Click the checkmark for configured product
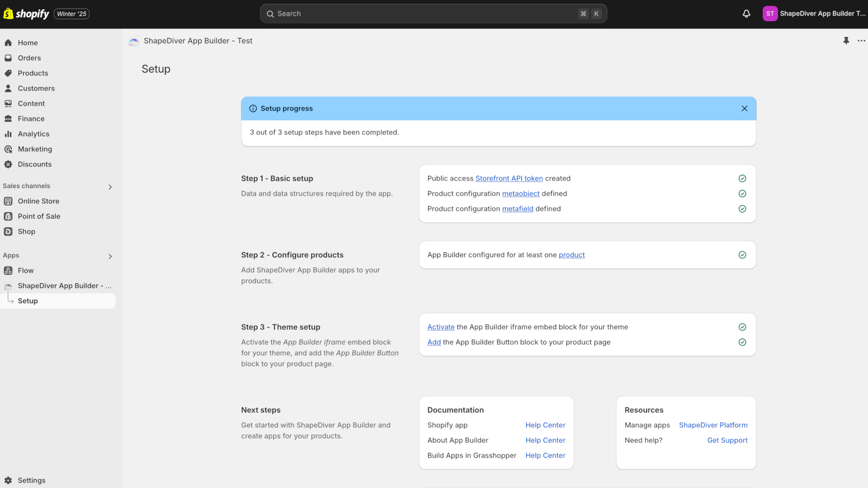Image resolution: width=868 pixels, height=488 pixels. (x=742, y=255)
